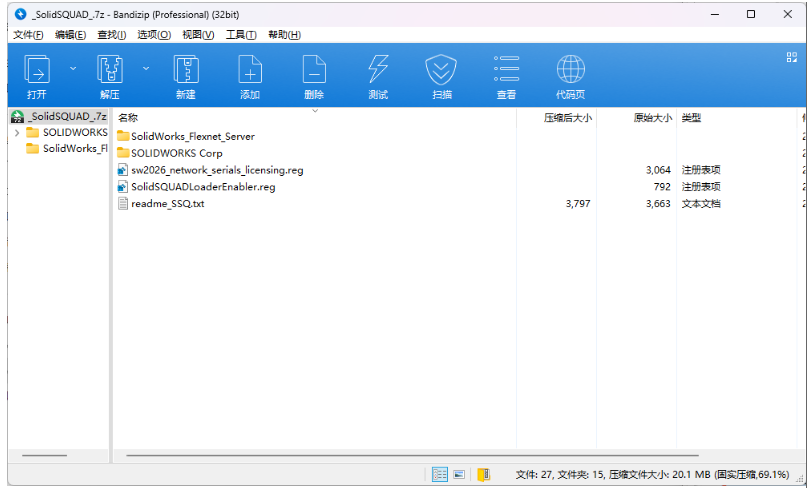Click the readme_SSQ.txt document icon

(x=123, y=204)
